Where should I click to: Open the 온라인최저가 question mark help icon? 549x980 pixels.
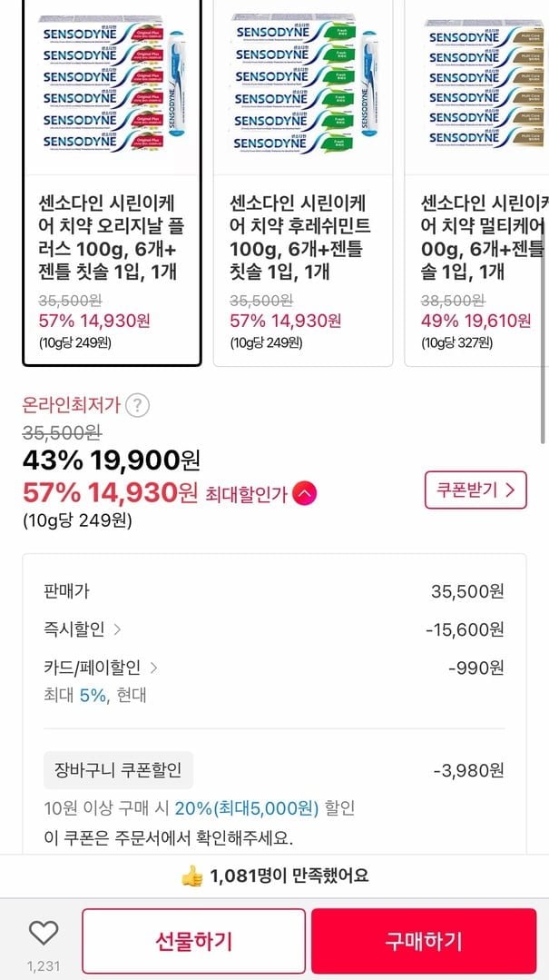tap(137, 405)
